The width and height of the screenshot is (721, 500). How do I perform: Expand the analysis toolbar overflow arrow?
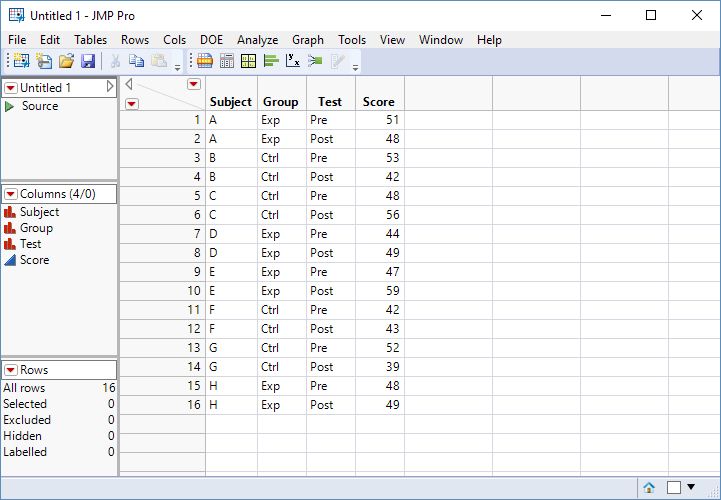(355, 68)
